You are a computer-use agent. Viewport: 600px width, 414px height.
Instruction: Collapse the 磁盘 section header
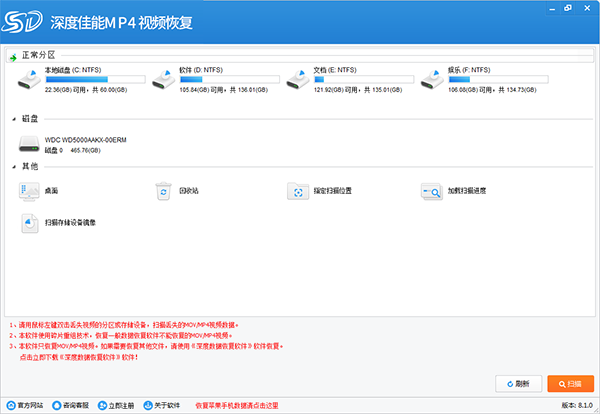click(13, 119)
